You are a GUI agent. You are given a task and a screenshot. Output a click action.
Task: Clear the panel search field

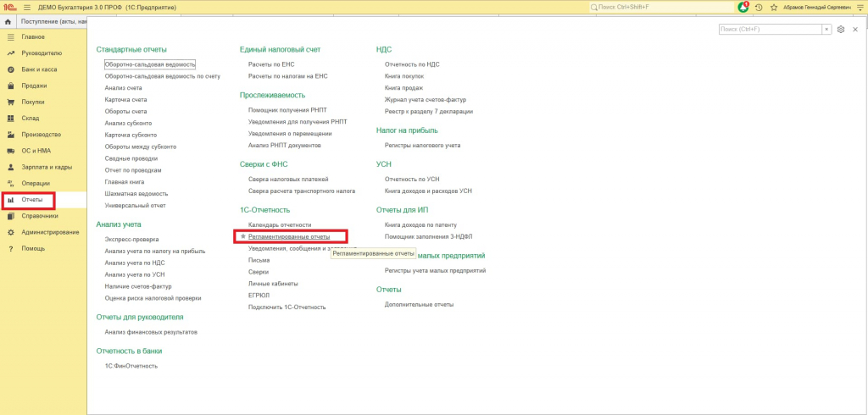pyautogui.click(x=827, y=30)
